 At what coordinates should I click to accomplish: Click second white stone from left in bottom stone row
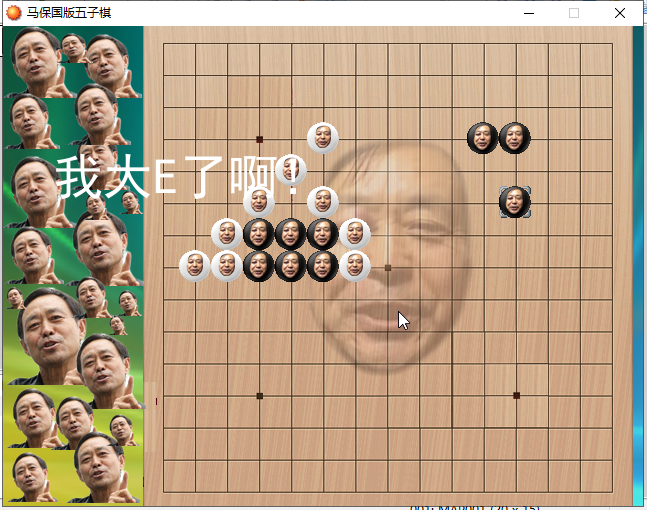[x=227, y=266]
